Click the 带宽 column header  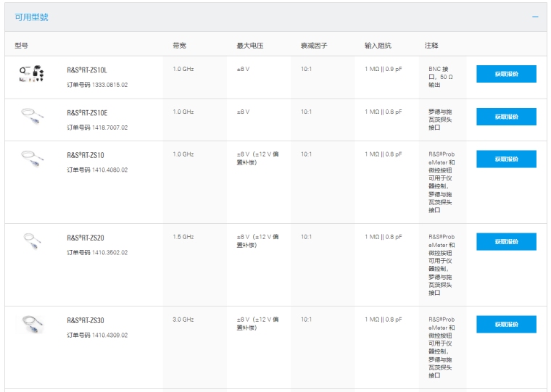click(x=179, y=46)
